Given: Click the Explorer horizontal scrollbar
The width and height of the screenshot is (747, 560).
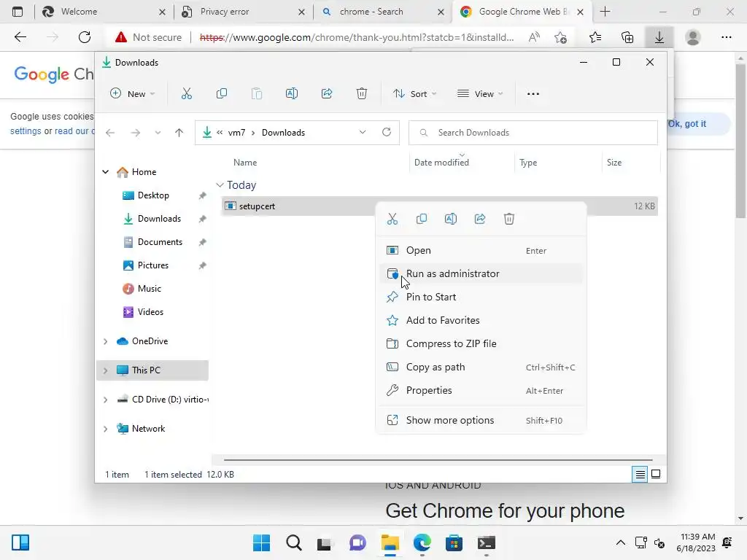Looking at the screenshot, I should click(x=438, y=460).
